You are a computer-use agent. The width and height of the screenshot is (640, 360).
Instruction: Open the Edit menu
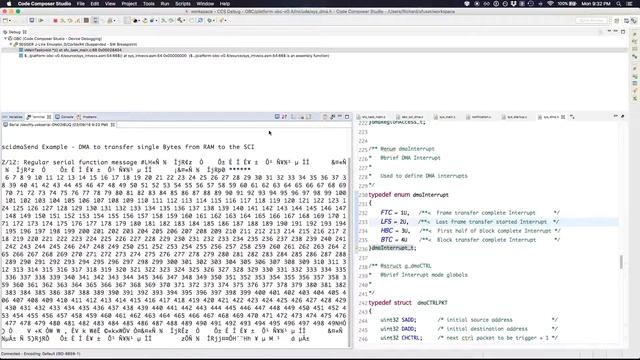[95, 3]
